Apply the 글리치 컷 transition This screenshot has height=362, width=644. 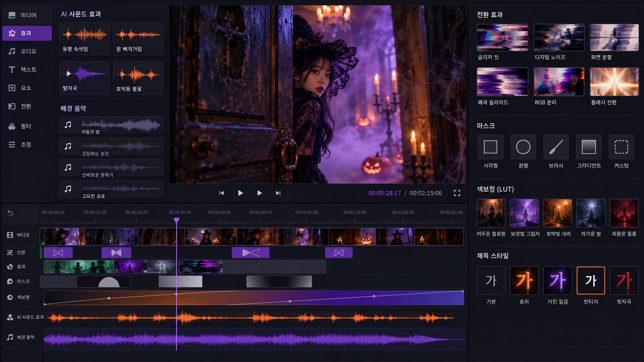(502, 37)
